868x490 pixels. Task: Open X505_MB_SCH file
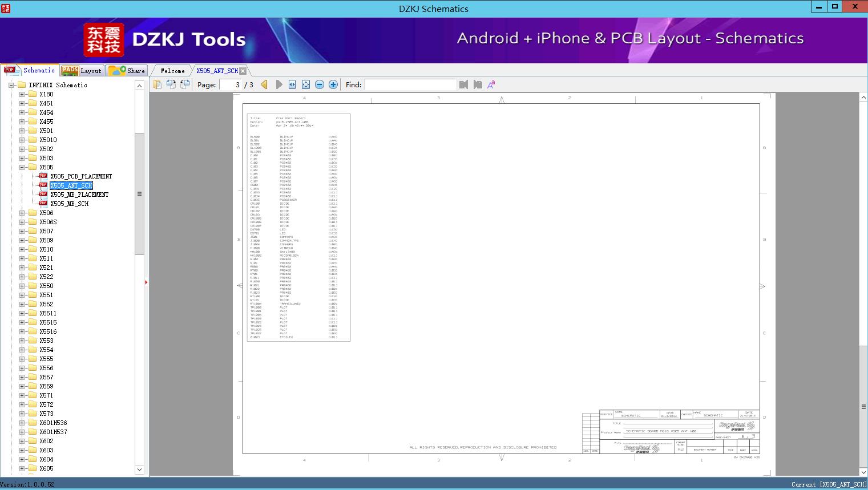pos(69,204)
